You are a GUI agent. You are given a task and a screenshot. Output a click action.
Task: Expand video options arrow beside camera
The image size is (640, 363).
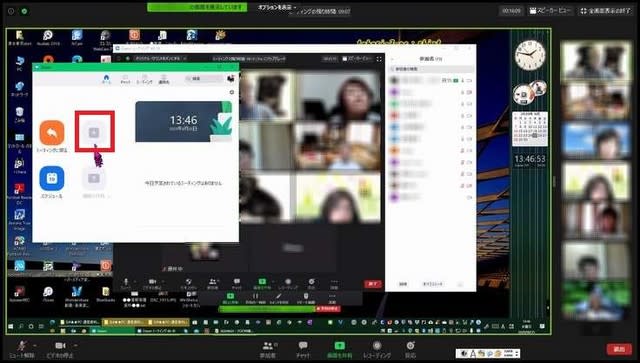[76, 345]
